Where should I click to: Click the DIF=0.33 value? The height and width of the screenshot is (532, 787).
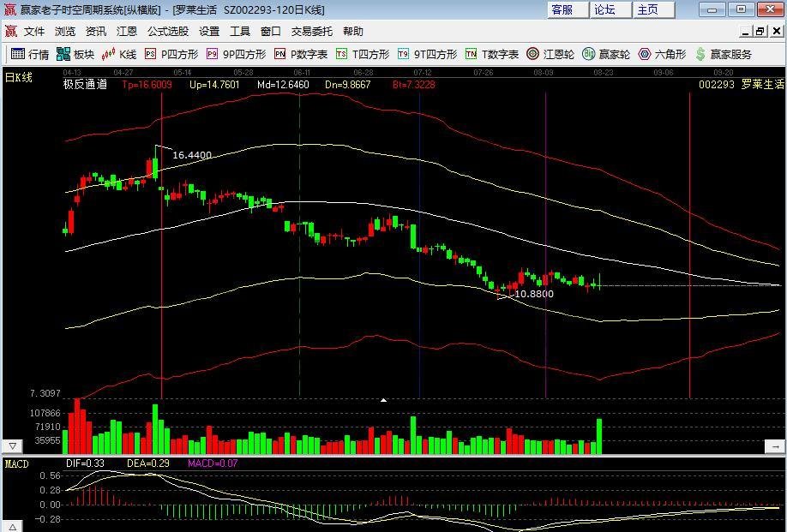point(86,463)
